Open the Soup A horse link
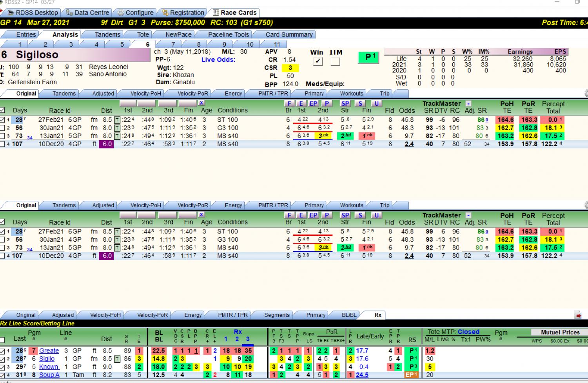 click(x=49, y=375)
